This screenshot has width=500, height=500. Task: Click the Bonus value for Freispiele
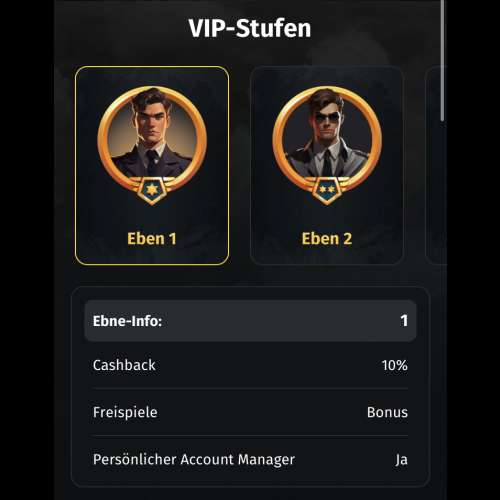click(387, 412)
